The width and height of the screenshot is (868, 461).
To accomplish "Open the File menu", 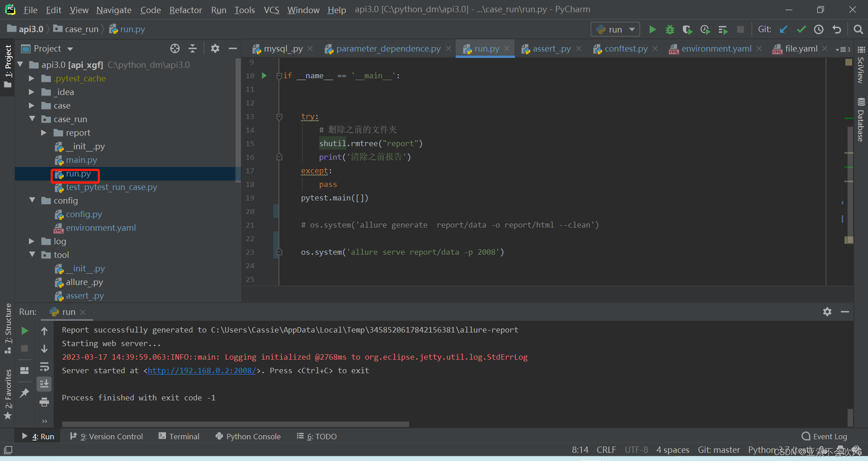I will click(30, 10).
